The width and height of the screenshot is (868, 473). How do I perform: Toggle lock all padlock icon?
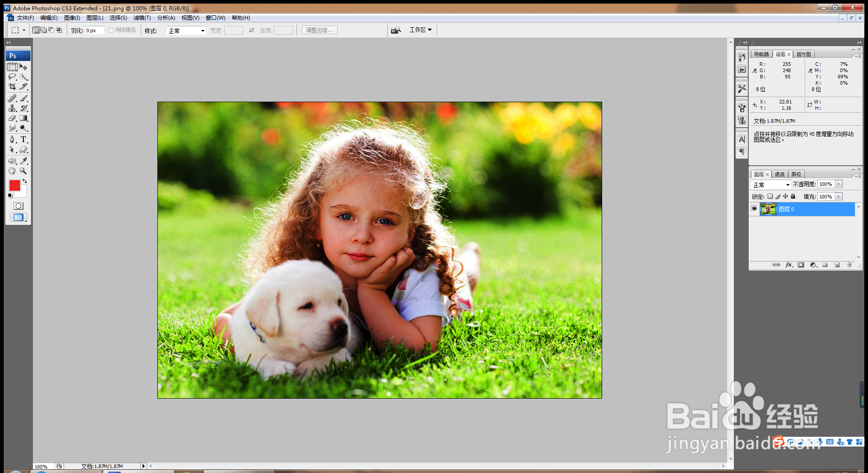coord(793,196)
